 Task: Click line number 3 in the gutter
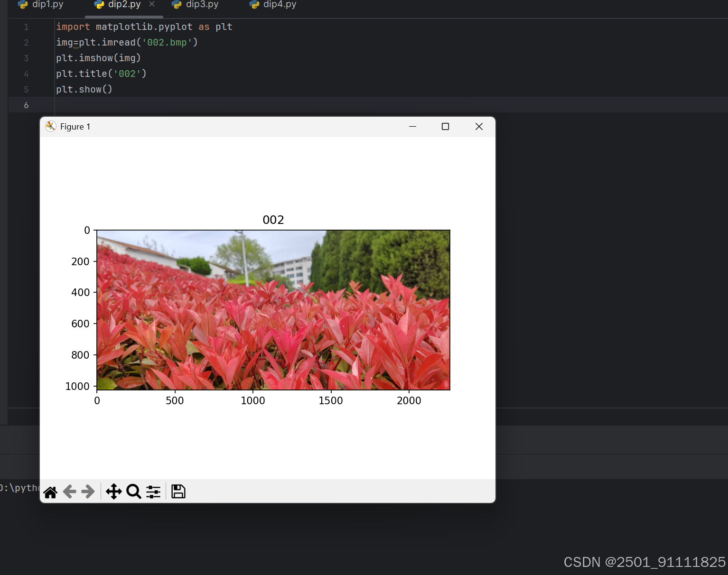(x=26, y=58)
